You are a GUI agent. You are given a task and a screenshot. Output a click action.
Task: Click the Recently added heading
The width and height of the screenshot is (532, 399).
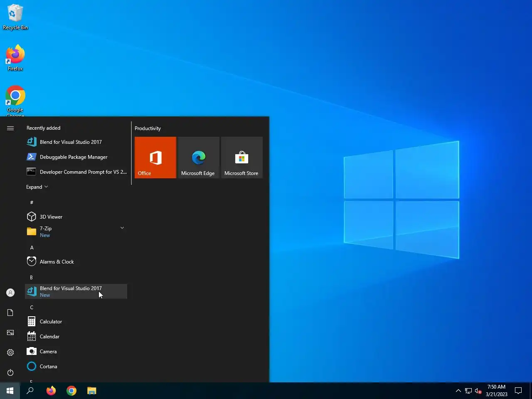pyautogui.click(x=44, y=128)
